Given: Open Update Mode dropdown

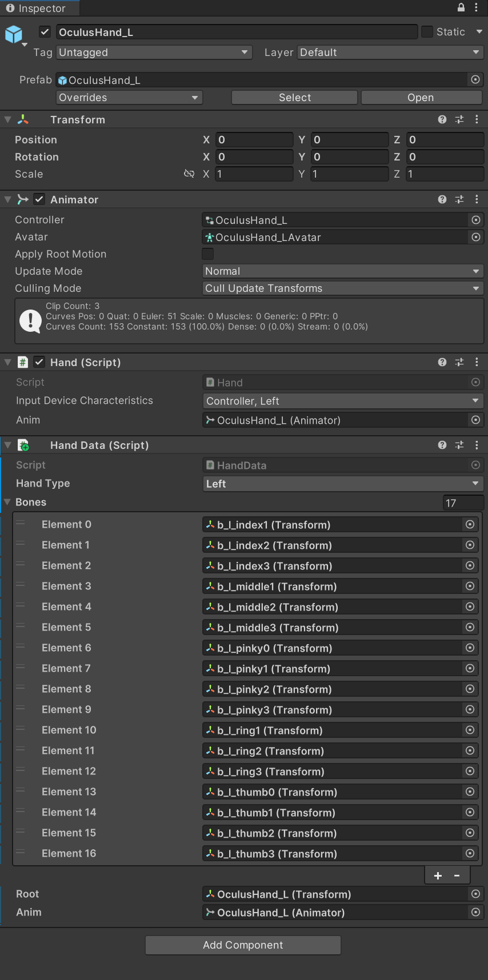Looking at the screenshot, I should click(343, 271).
